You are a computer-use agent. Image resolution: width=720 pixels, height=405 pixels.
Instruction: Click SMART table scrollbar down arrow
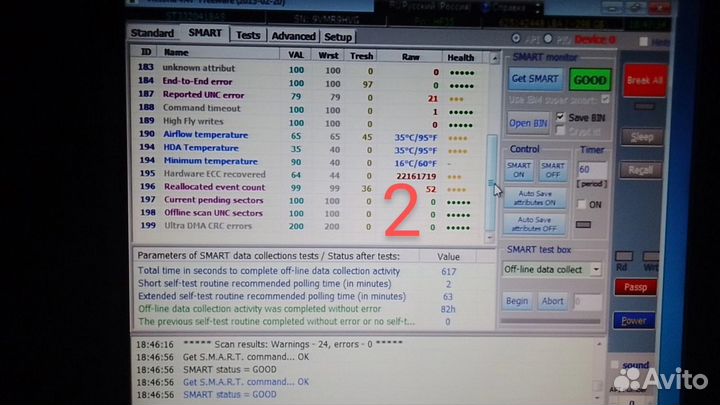(490, 237)
